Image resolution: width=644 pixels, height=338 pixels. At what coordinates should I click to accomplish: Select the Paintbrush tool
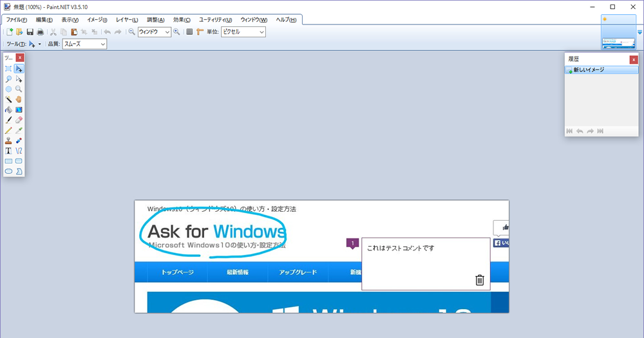tap(8, 120)
